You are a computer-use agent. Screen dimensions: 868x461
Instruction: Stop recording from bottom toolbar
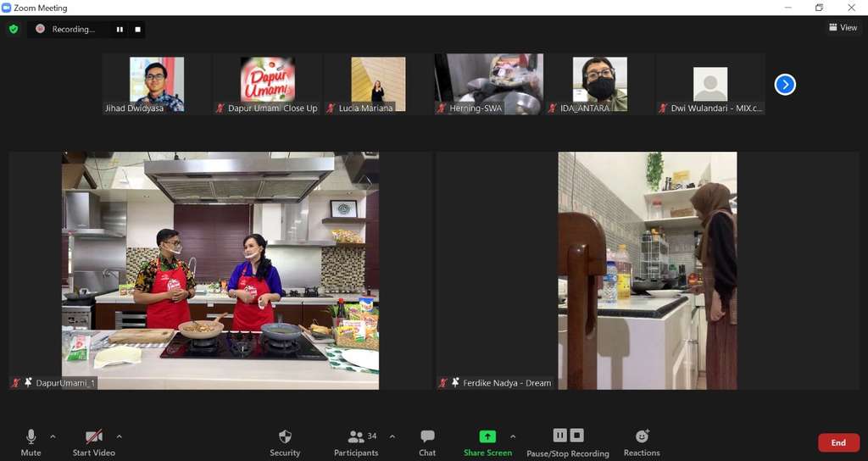pos(576,436)
